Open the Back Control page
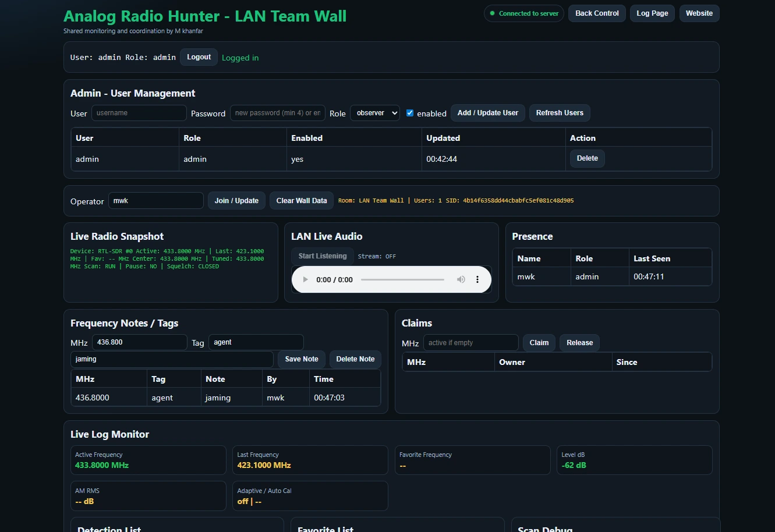The width and height of the screenshot is (775, 532). tap(597, 13)
